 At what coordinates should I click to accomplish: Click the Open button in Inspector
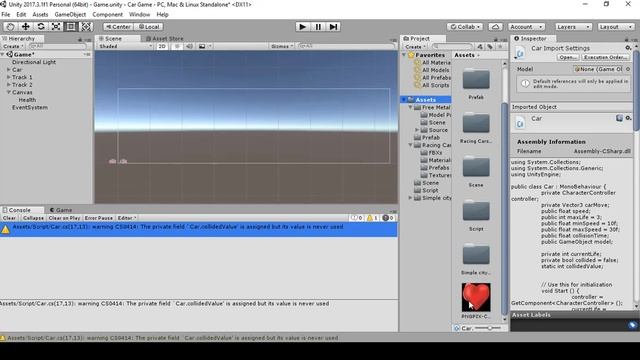(x=568, y=57)
